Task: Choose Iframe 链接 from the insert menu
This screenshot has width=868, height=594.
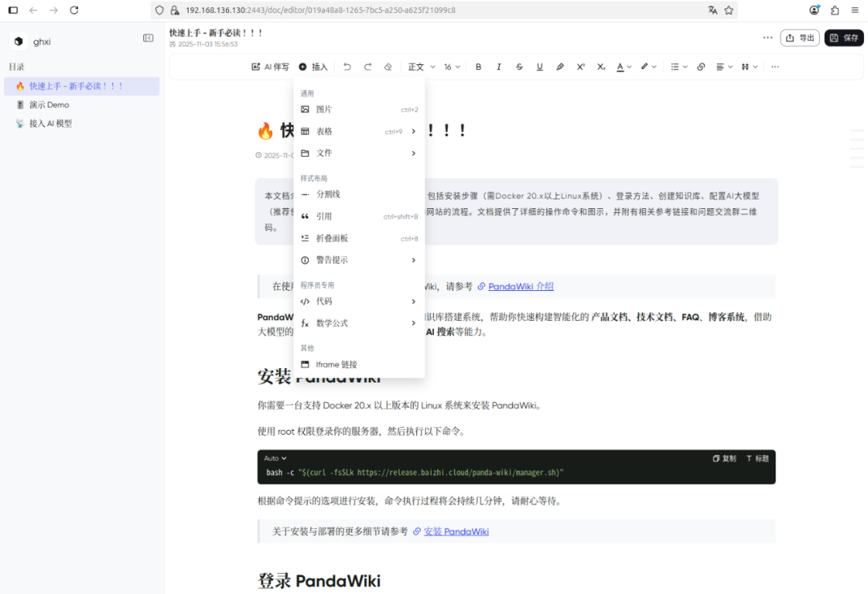Action: click(359, 364)
